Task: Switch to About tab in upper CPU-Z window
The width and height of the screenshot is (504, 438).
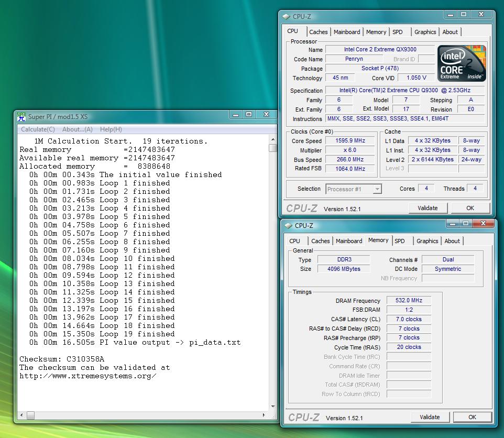Action: (450, 32)
